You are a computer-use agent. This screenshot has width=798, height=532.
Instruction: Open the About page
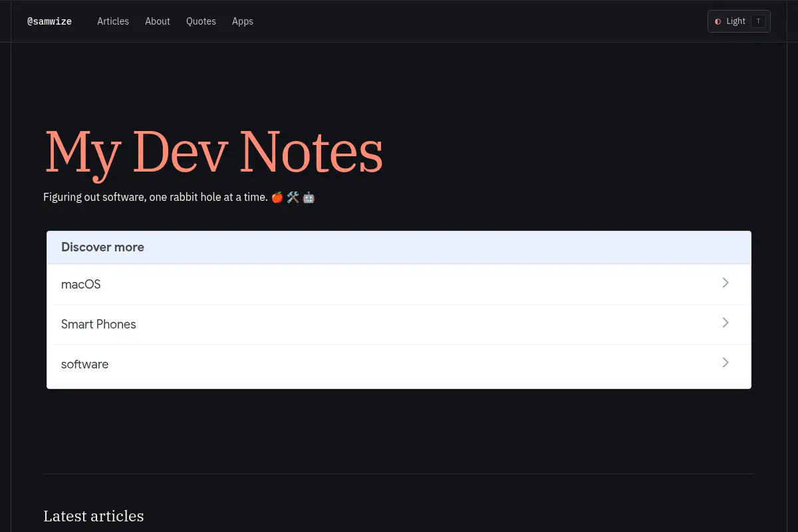tap(158, 21)
